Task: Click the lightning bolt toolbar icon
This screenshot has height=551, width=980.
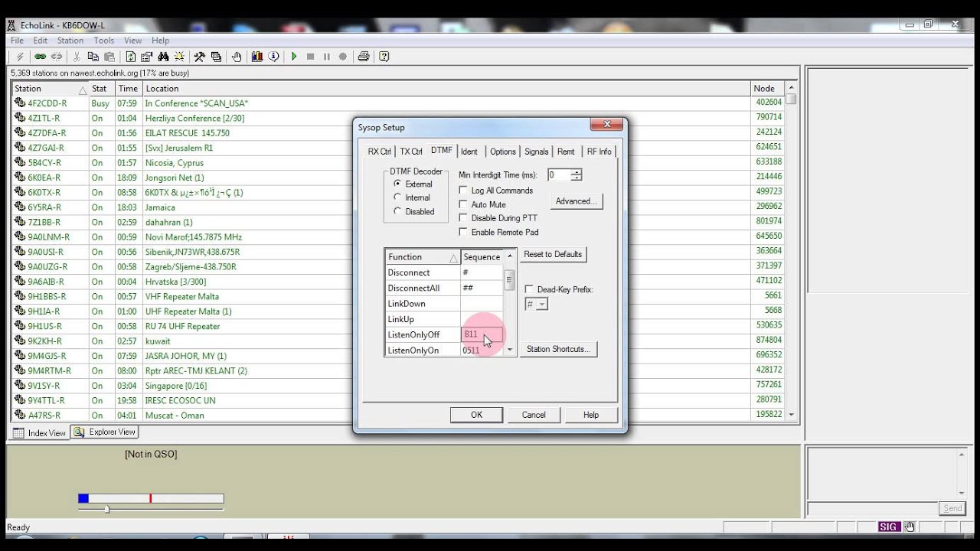Action: [x=19, y=57]
